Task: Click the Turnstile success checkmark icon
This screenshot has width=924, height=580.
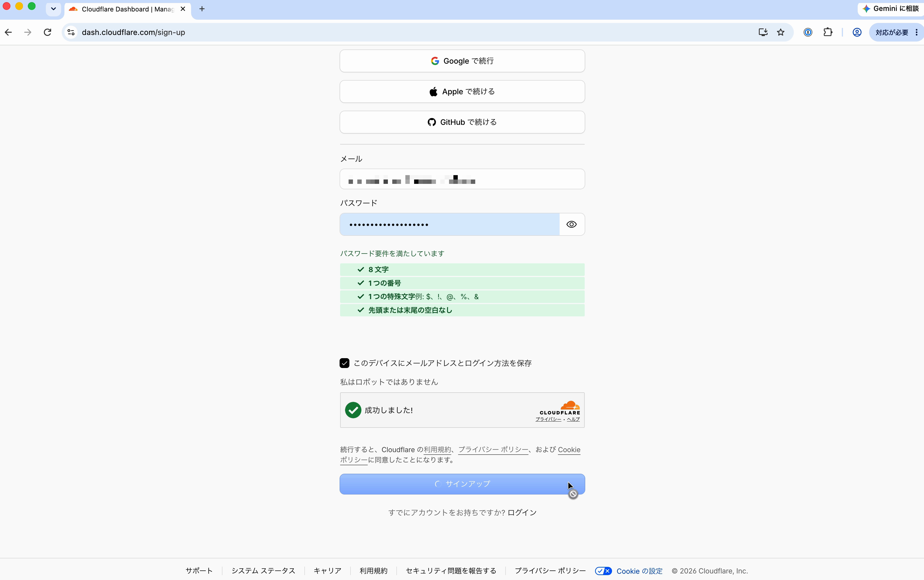Action: click(353, 410)
